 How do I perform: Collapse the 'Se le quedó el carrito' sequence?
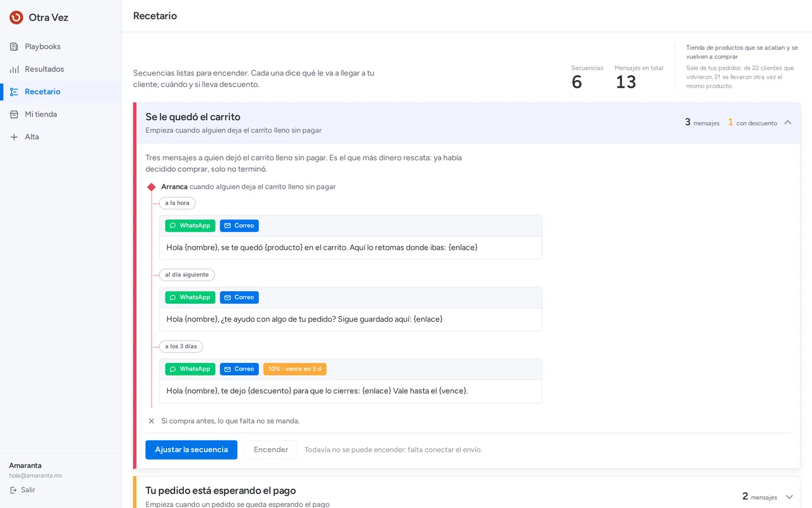[788, 123]
